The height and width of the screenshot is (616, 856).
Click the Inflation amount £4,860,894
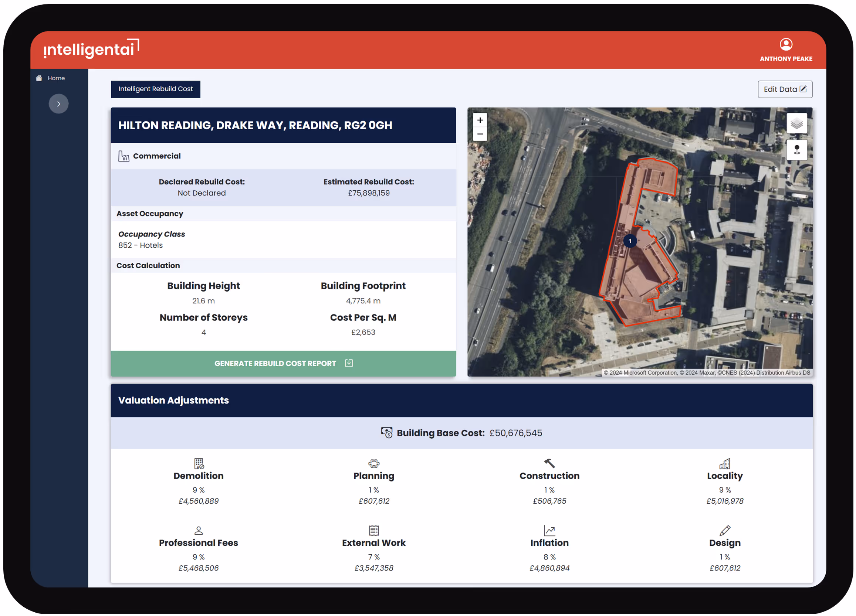549,568
